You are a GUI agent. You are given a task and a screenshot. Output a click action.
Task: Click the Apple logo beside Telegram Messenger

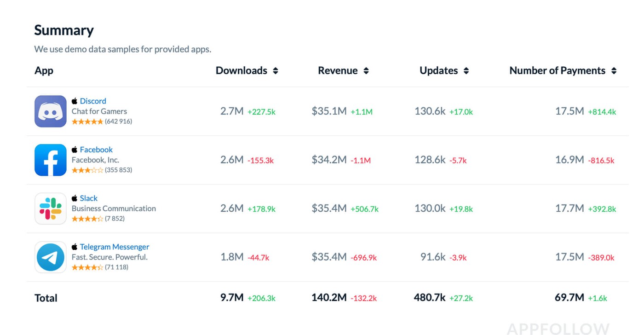click(x=75, y=247)
